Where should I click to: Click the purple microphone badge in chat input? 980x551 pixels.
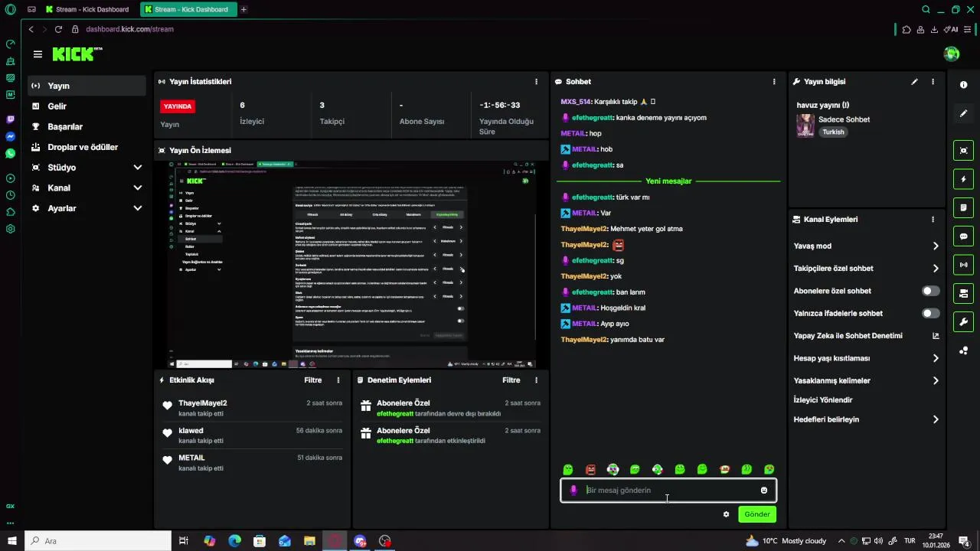point(573,490)
